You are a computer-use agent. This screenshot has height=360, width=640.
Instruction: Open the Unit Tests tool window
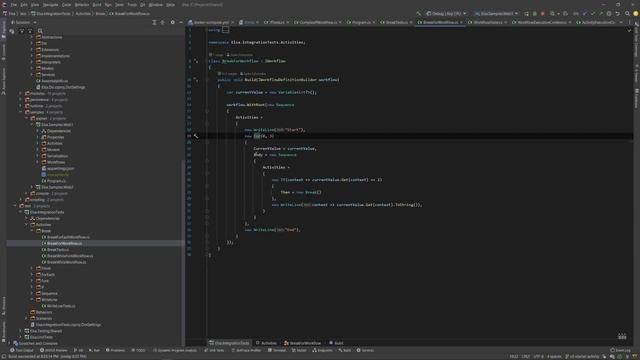coord(214,350)
